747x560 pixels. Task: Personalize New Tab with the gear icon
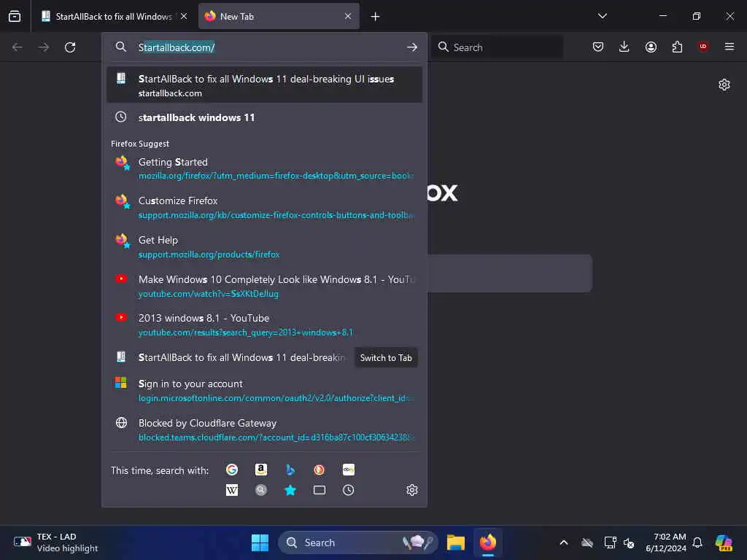[x=724, y=85]
